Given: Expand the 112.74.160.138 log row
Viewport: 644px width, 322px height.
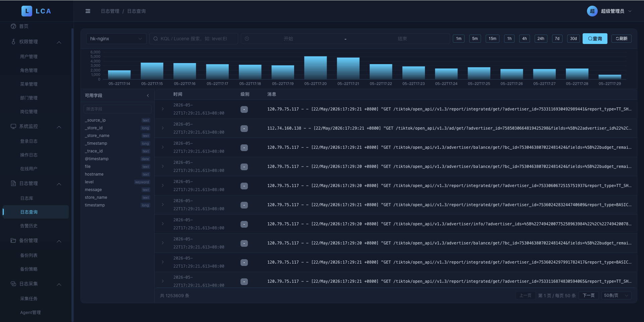Looking at the screenshot, I should pos(163,128).
